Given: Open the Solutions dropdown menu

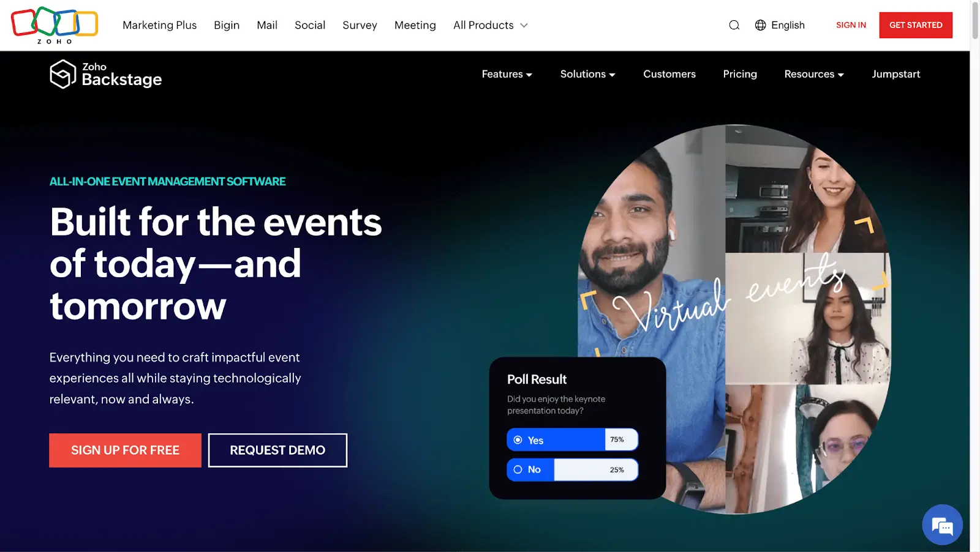Looking at the screenshot, I should click(587, 74).
